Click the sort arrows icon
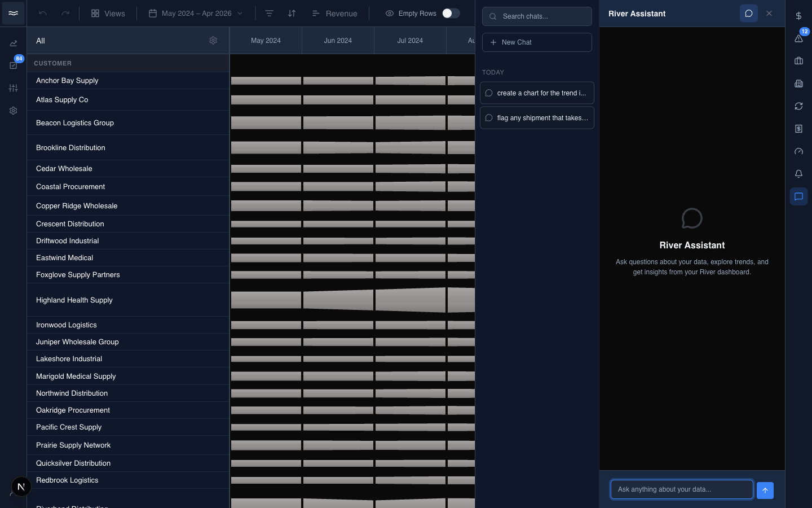The image size is (812, 508). [x=292, y=13]
